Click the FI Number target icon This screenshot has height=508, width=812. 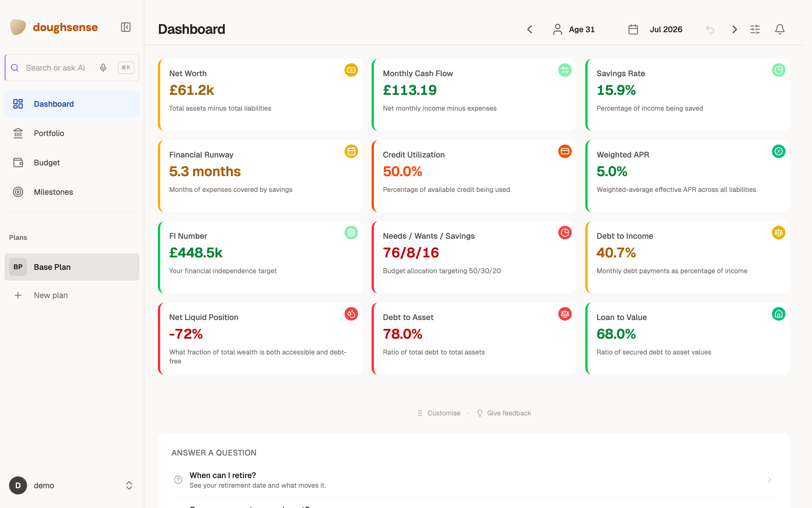pyautogui.click(x=351, y=233)
